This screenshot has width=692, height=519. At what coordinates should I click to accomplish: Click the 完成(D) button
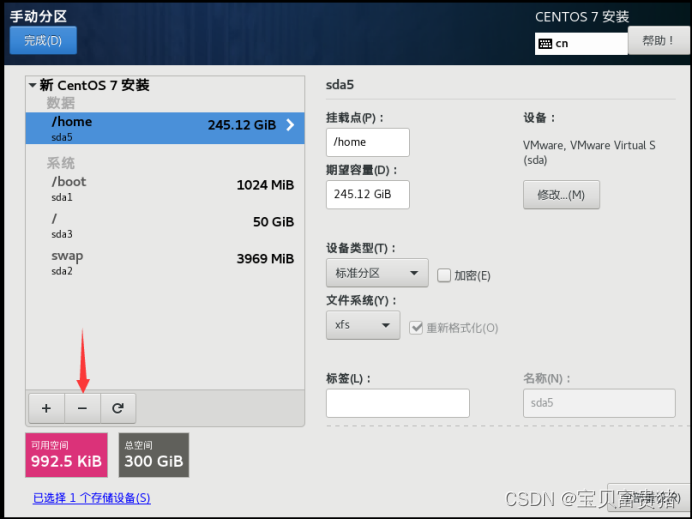(43, 41)
